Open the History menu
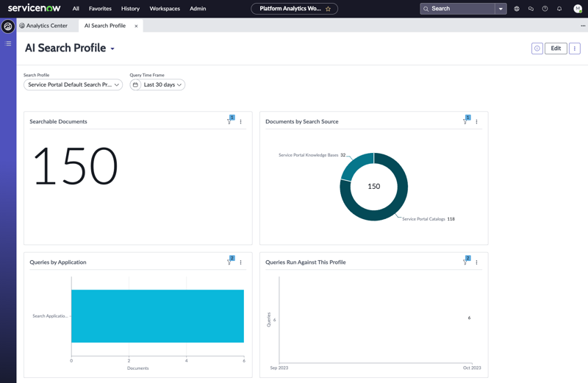588x383 pixels. click(130, 9)
